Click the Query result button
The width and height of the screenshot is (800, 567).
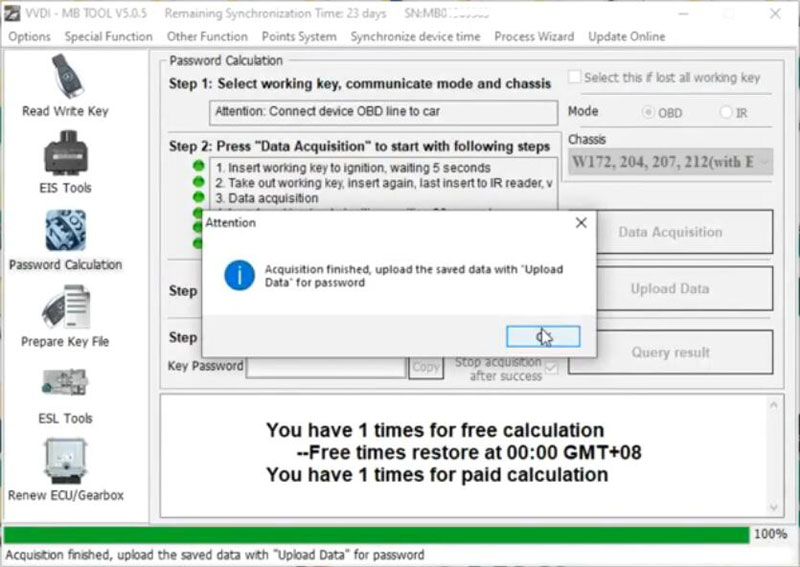coord(670,353)
